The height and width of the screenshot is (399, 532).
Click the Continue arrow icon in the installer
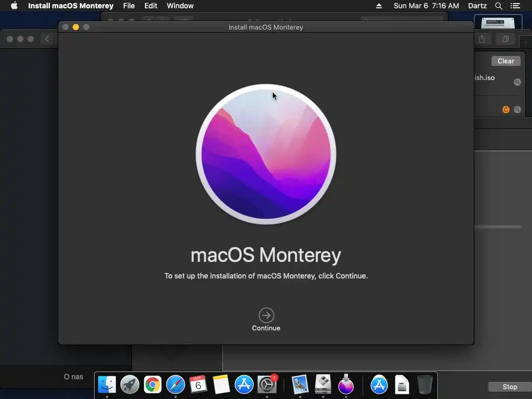coord(266,315)
